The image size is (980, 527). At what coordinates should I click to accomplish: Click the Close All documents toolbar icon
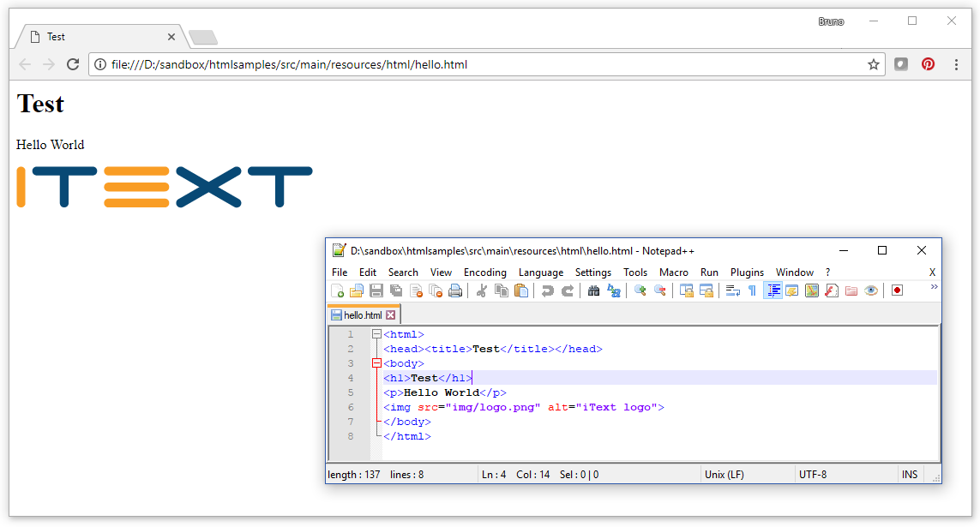pos(436,291)
